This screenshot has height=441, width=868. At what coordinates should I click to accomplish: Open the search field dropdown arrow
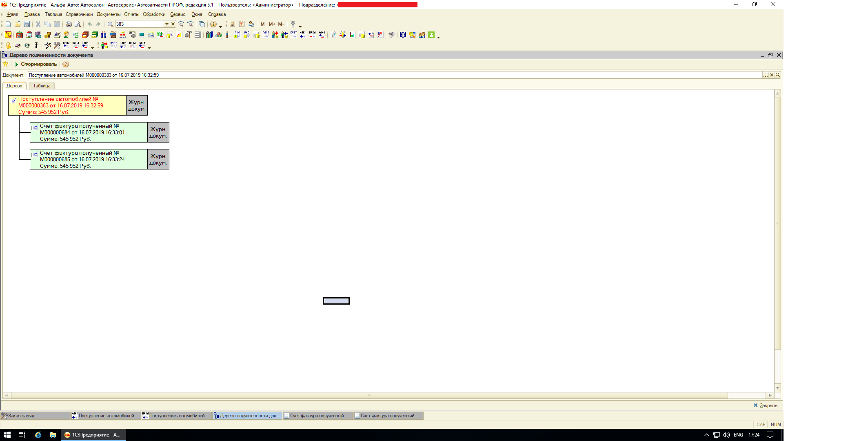coord(166,24)
